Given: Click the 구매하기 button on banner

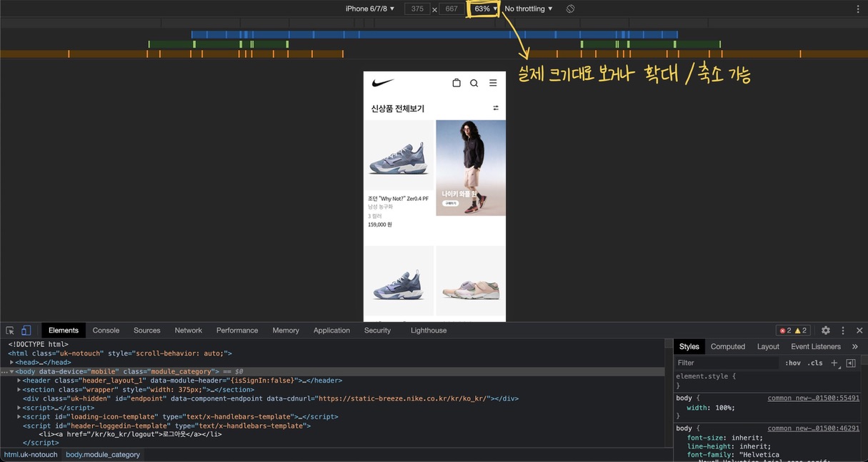Looking at the screenshot, I should pyautogui.click(x=450, y=203).
